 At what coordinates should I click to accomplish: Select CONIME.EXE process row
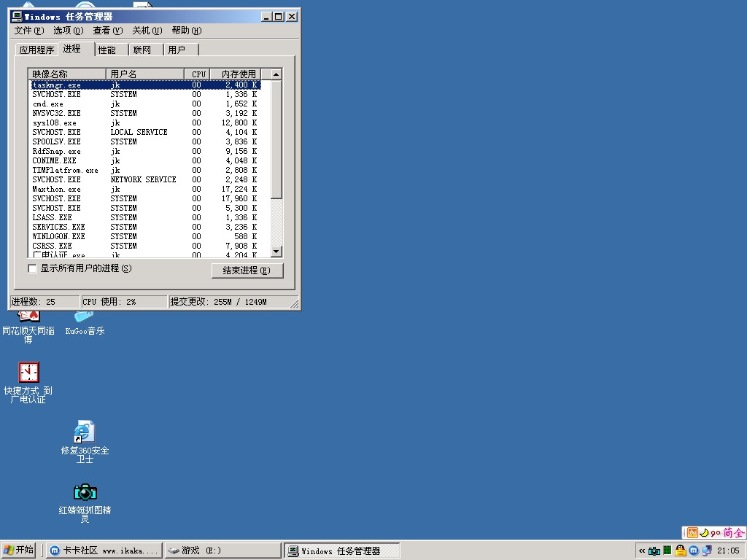point(146,161)
